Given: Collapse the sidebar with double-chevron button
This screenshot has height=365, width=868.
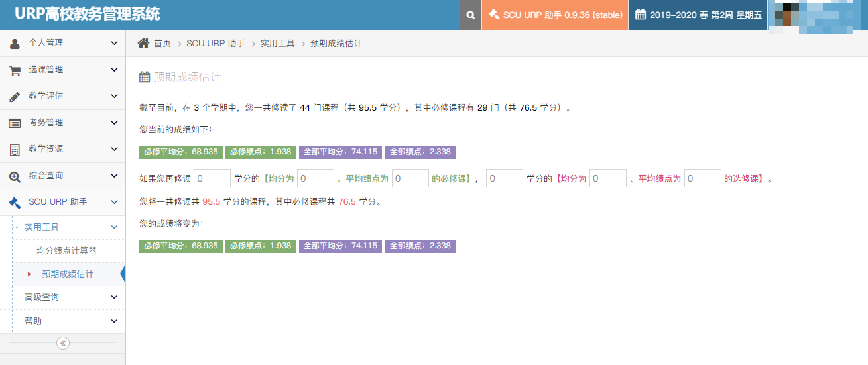Looking at the screenshot, I should (x=63, y=343).
